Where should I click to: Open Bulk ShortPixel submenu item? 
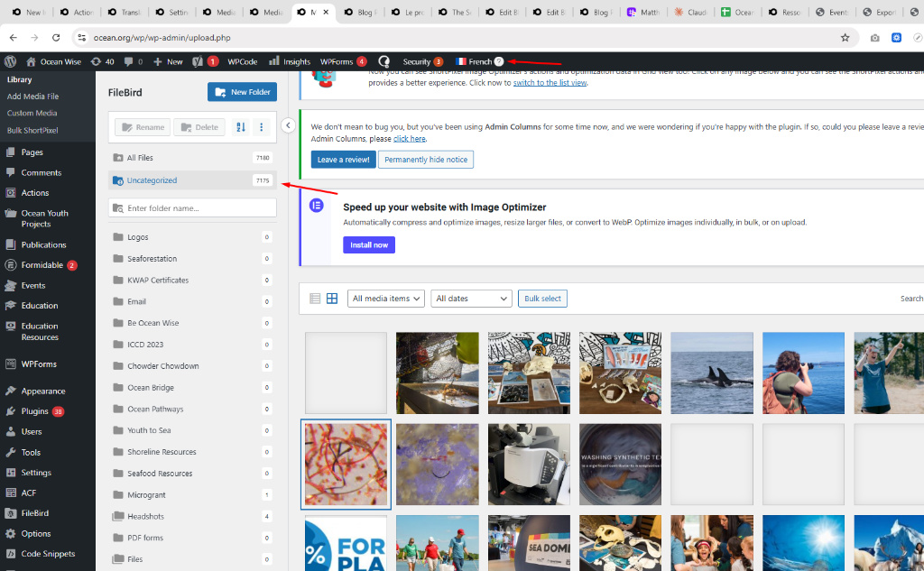coord(32,130)
